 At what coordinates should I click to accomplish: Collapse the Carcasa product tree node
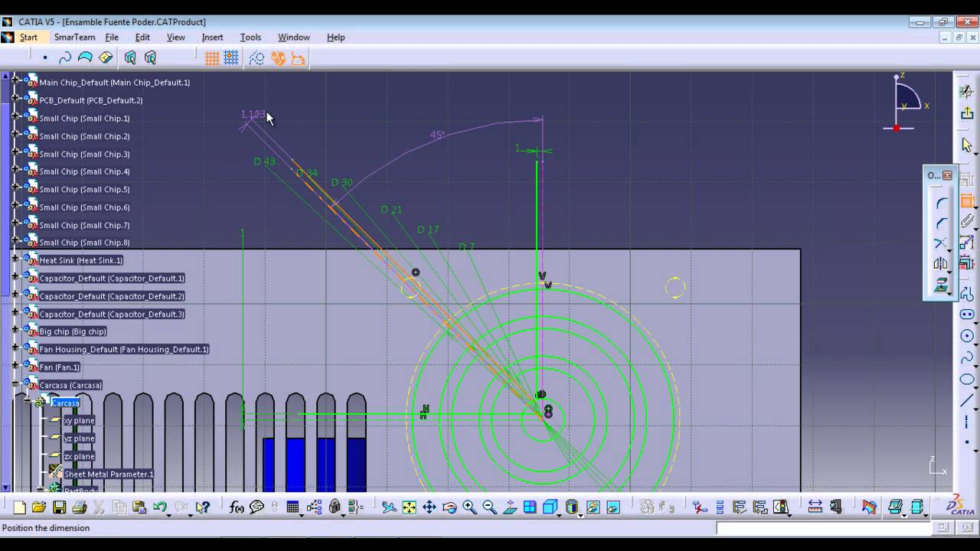15,383
